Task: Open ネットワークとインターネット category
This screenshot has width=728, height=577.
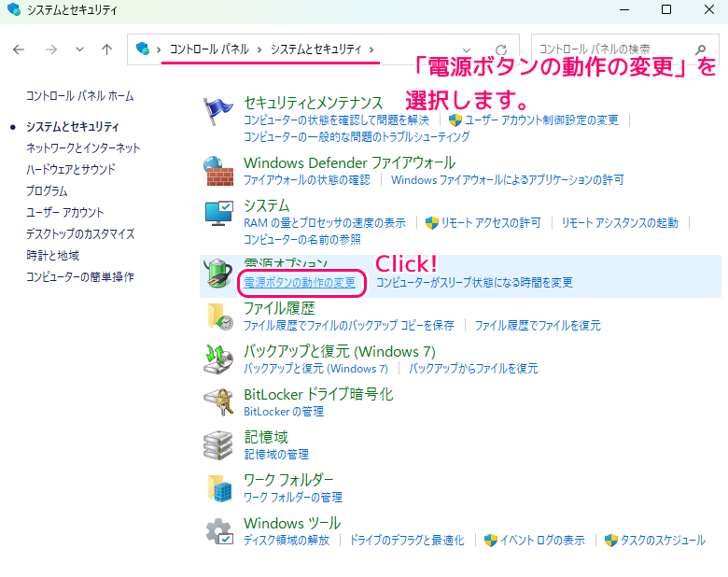Action: pos(83,148)
